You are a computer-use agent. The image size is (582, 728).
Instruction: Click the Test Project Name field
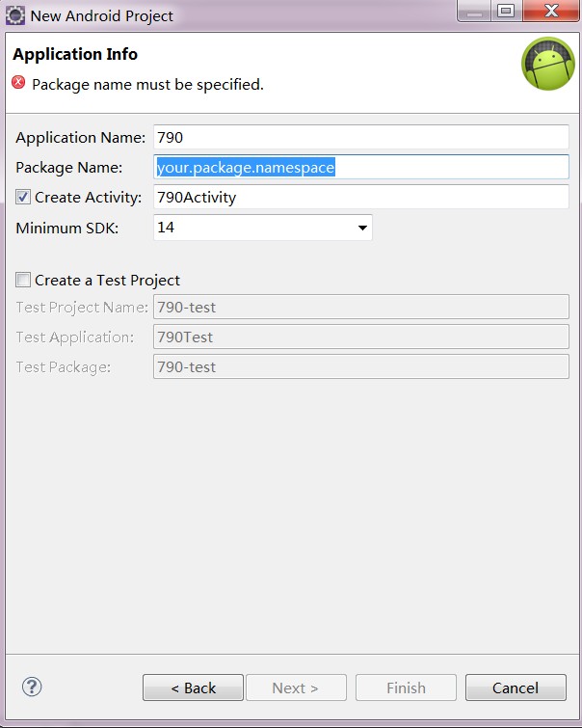[x=360, y=307]
